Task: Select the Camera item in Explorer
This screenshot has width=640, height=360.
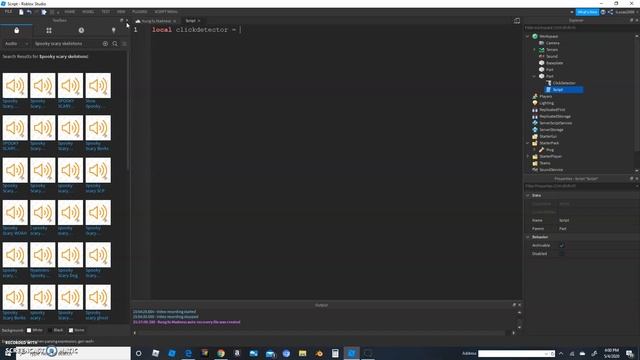Action: pyautogui.click(x=552, y=43)
